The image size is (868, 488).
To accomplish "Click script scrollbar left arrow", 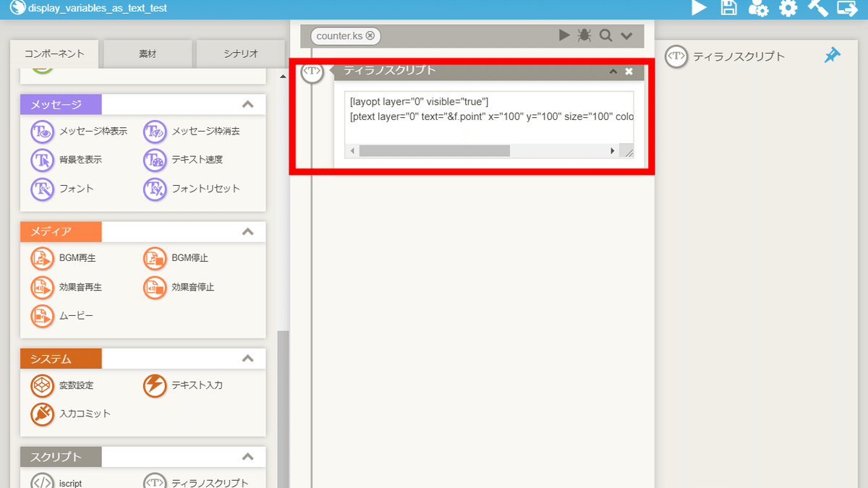I will coord(352,151).
